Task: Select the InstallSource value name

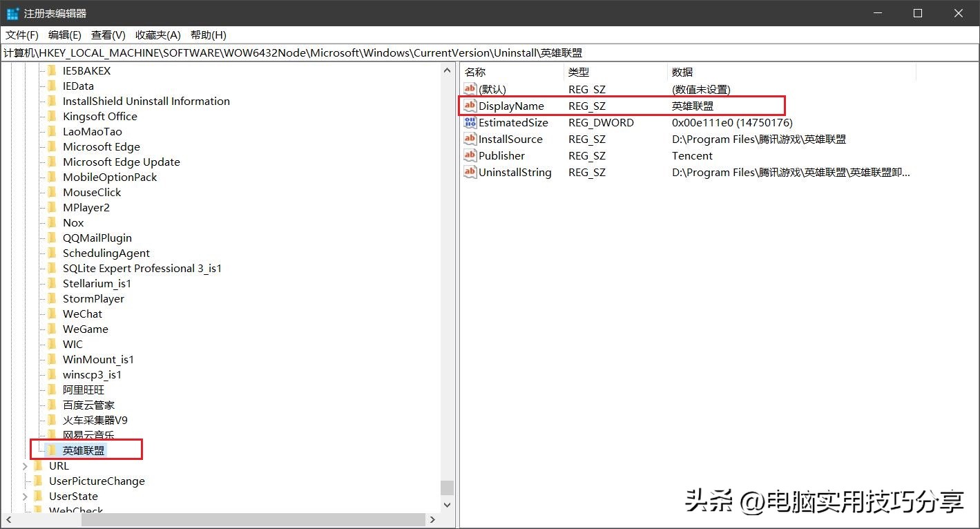Action: click(x=510, y=139)
